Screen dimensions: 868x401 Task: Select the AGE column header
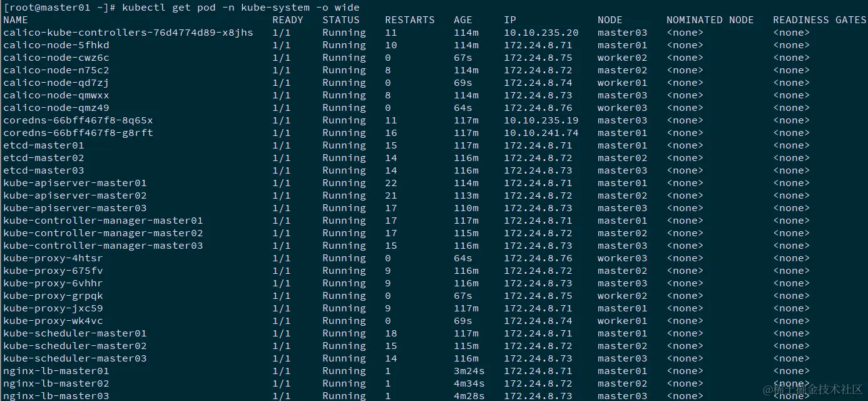463,20
